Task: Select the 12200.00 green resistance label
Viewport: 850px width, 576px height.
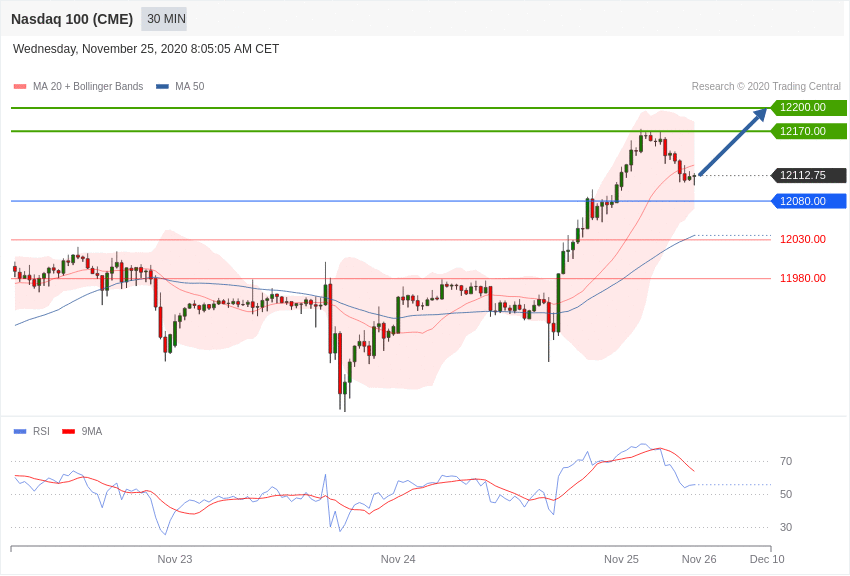Action: point(804,108)
